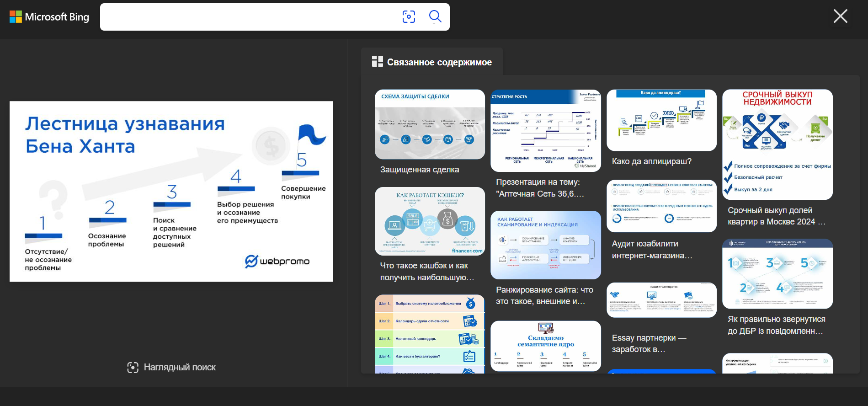This screenshot has height=406, width=868.
Task: Close the image viewer with X
Action: click(840, 16)
